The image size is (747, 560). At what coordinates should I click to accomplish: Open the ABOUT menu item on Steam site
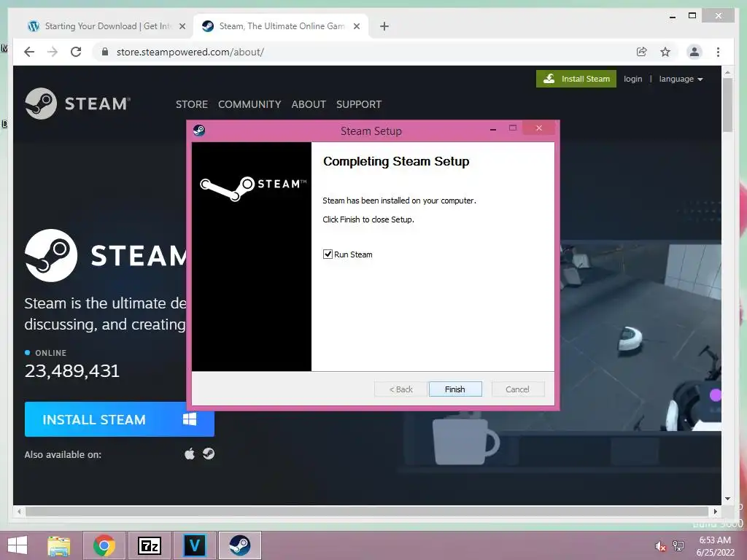309,104
